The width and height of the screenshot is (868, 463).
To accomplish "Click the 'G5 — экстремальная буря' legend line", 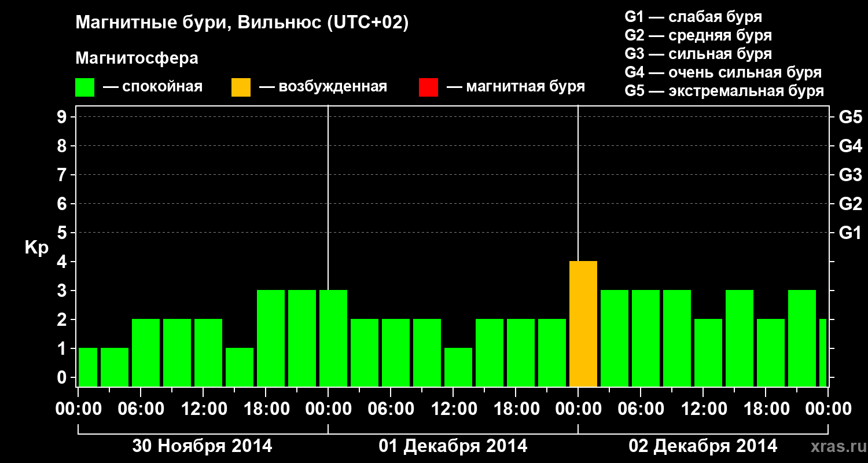I will pos(724,91).
